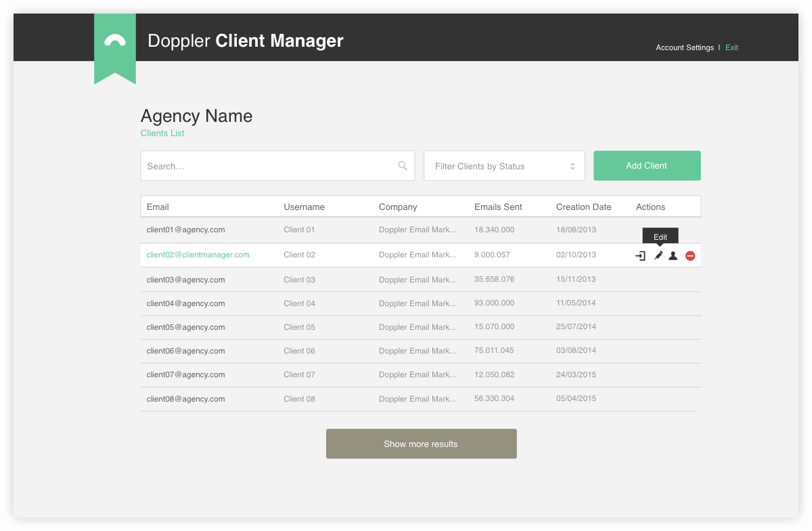This screenshot has height=531, width=812.
Task: Click the Add Client button
Action: click(647, 166)
